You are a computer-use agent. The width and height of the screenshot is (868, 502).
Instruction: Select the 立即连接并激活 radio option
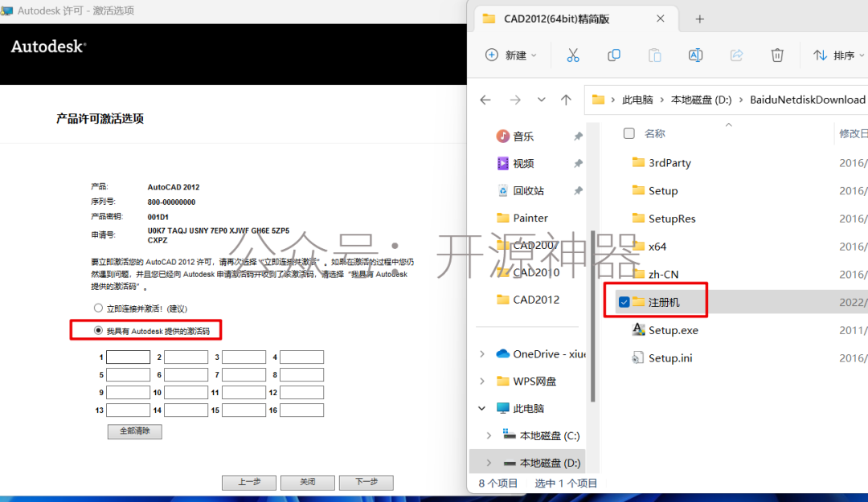coord(98,308)
